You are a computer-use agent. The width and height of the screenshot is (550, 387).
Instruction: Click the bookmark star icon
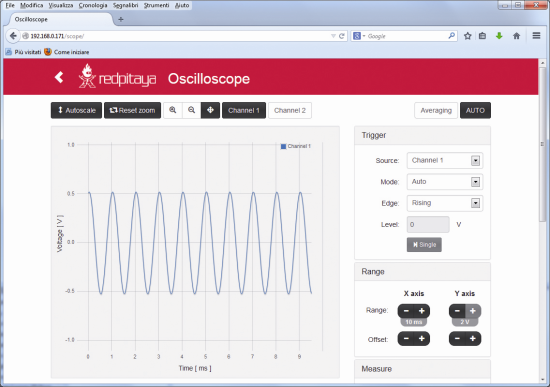click(468, 36)
